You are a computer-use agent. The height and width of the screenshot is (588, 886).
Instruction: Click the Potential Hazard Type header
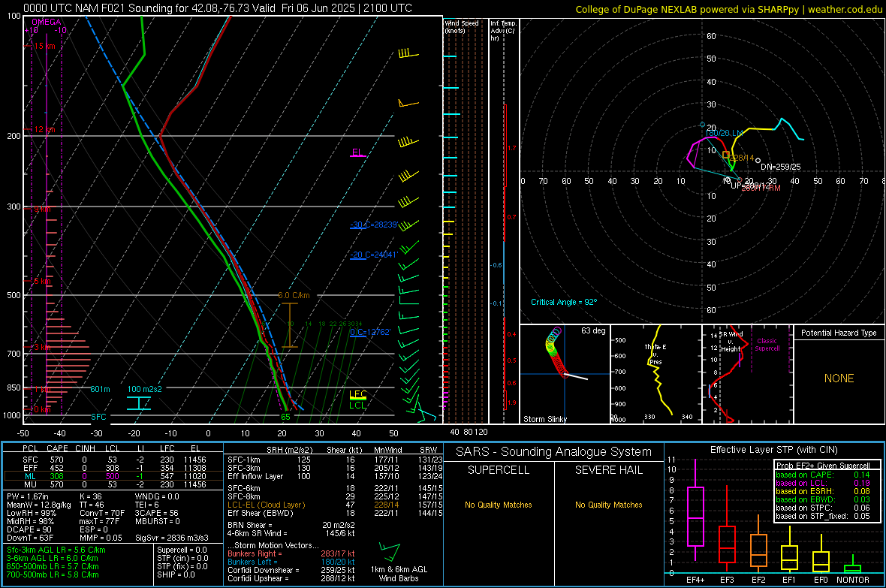pyautogui.click(x=839, y=333)
